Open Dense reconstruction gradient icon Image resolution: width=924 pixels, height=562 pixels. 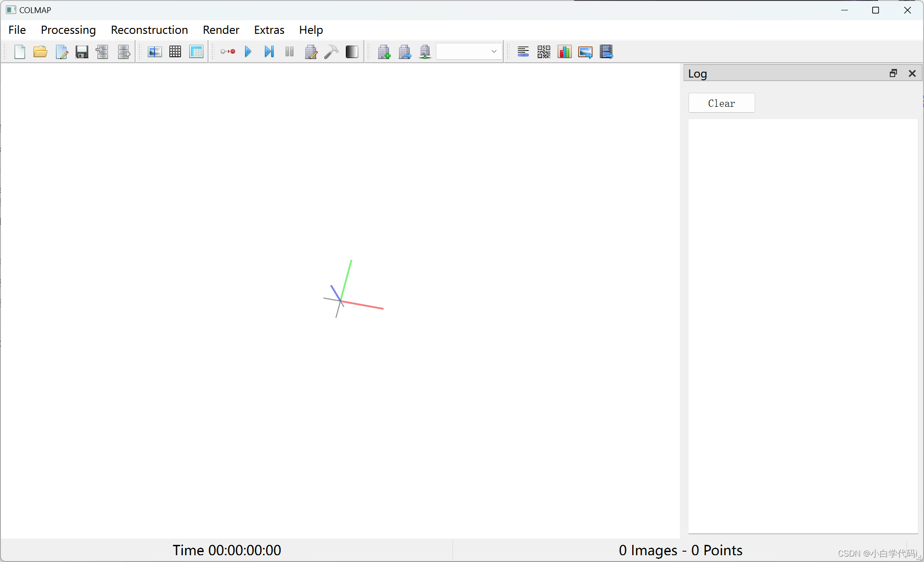(x=352, y=52)
